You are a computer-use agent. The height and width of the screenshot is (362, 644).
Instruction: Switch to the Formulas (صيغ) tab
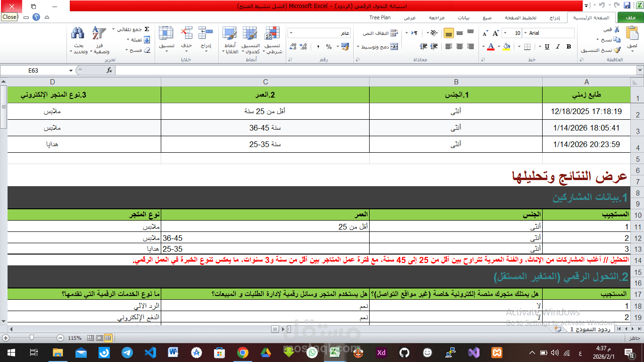click(x=487, y=17)
